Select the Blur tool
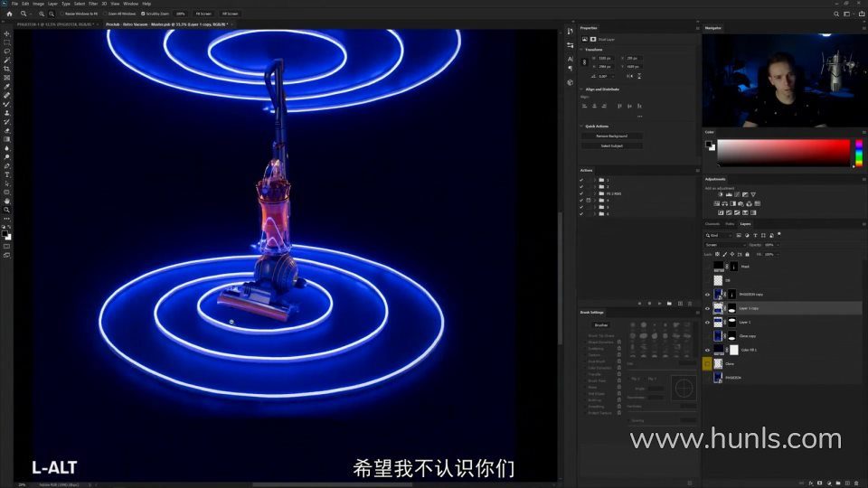The width and height of the screenshot is (868, 488). point(7,149)
